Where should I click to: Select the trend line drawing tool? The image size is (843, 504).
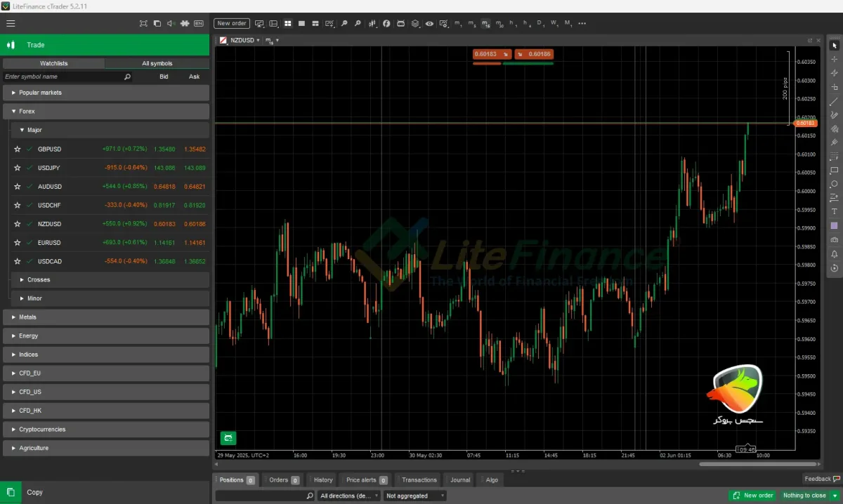click(834, 101)
